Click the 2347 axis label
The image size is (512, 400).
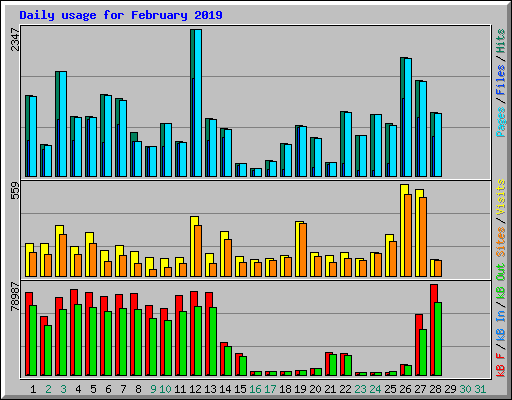click(15, 39)
